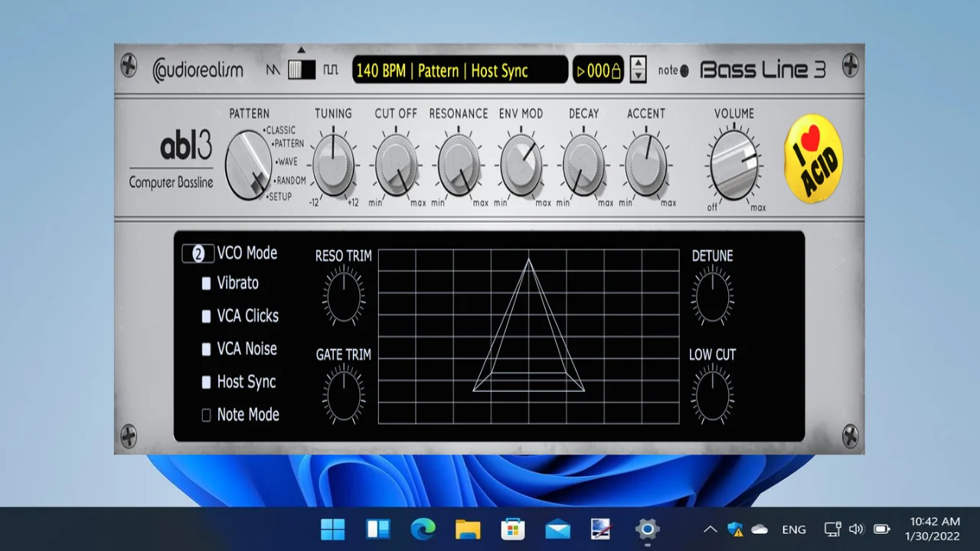Toggle the Vibrato checkbox
The width and height of the screenshot is (980, 551).
pyautogui.click(x=206, y=284)
